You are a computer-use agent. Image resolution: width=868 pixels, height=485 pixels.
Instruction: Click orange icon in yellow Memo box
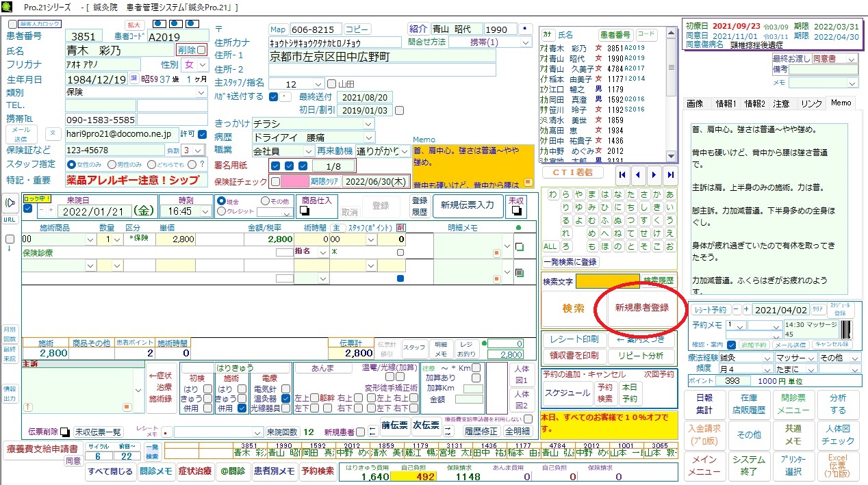tap(528, 183)
